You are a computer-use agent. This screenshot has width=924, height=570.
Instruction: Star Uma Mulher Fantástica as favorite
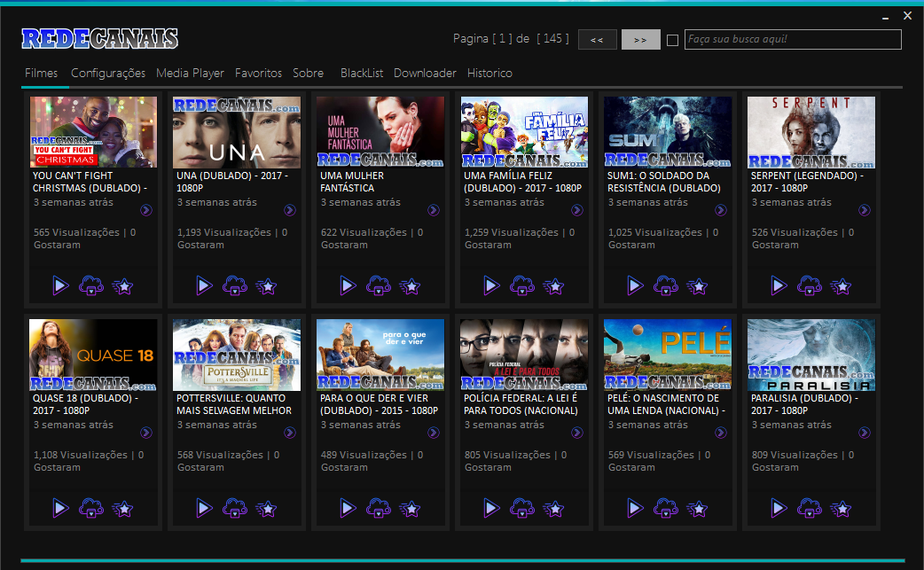411,286
